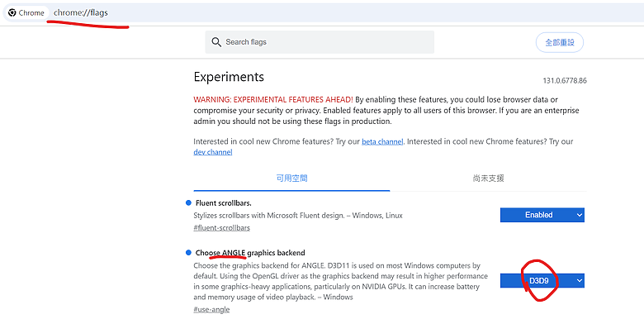Switch to the 尚未支援 tab
Viewport: 644px width, 319px height.
[488, 179]
